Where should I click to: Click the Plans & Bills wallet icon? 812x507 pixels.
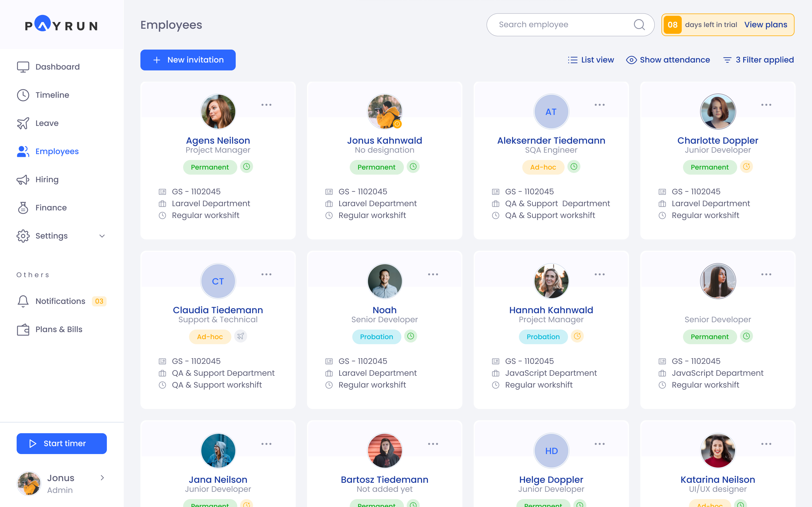pyautogui.click(x=23, y=329)
